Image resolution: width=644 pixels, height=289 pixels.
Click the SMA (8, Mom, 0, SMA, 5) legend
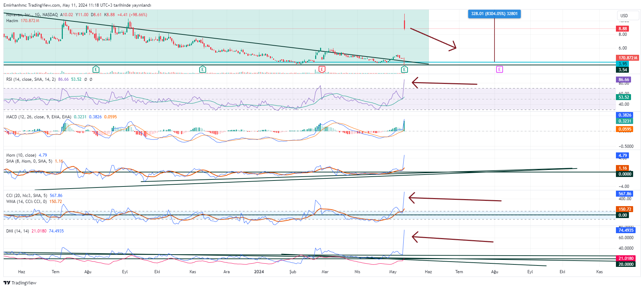(29, 161)
